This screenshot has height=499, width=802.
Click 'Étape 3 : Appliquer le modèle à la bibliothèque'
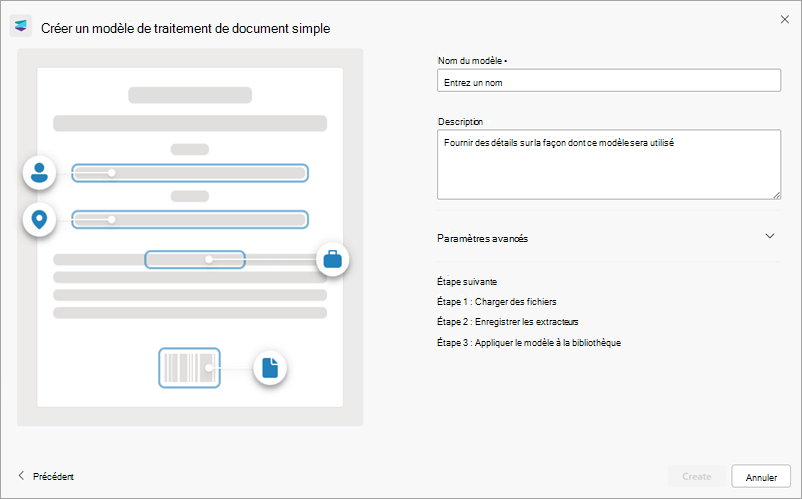point(529,343)
